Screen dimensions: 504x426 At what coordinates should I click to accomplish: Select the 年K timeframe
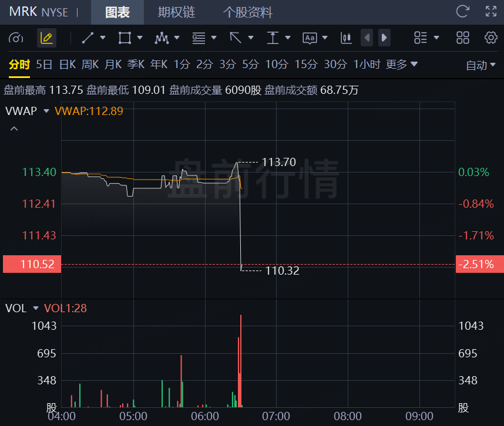pyautogui.click(x=159, y=65)
